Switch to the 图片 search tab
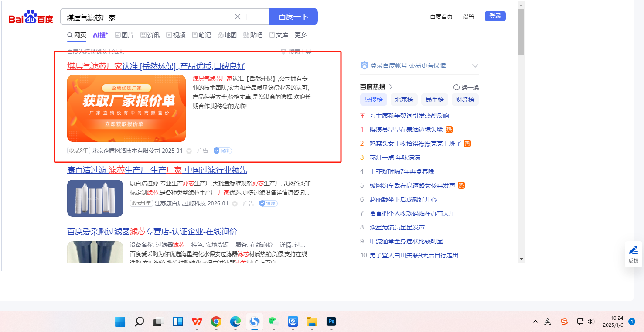The width and height of the screenshot is (644, 332). (x=124, y=35)
